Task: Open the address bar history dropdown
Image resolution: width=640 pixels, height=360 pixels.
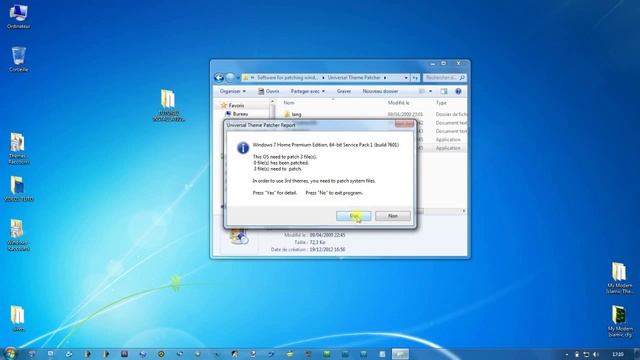Action: pyautogui.click(x=406, y=78)
